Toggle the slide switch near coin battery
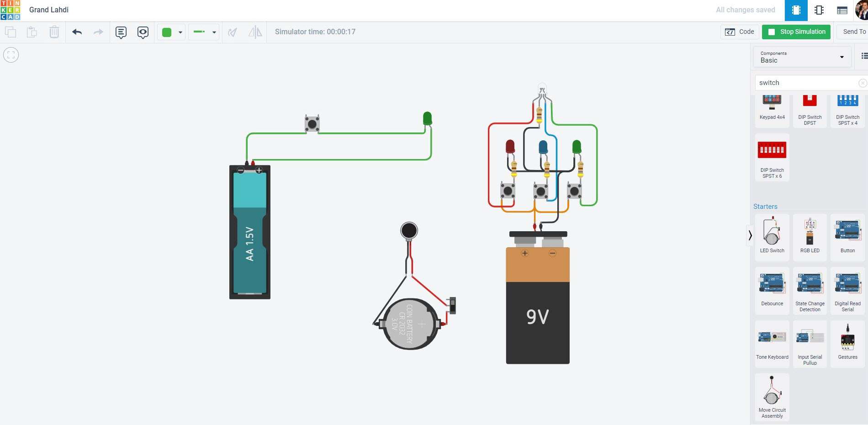The height and width of the screenshot is (425, 868). click(x=452, y=305)
